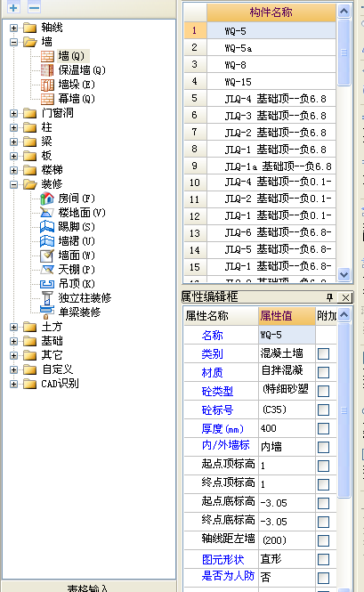Click the 是否为人防 property link
Viewport: 364px width, 592px height.
228,576
